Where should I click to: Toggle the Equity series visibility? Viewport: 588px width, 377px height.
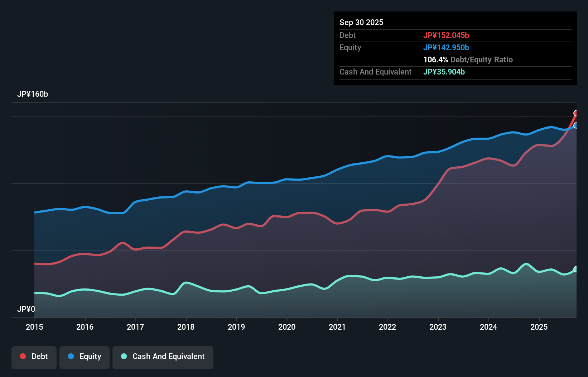(84, 356)
